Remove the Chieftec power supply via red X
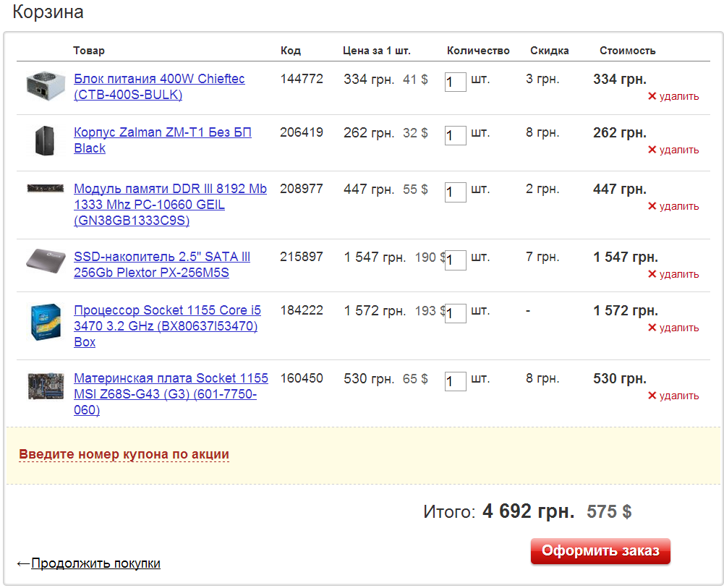 point(673,96)
